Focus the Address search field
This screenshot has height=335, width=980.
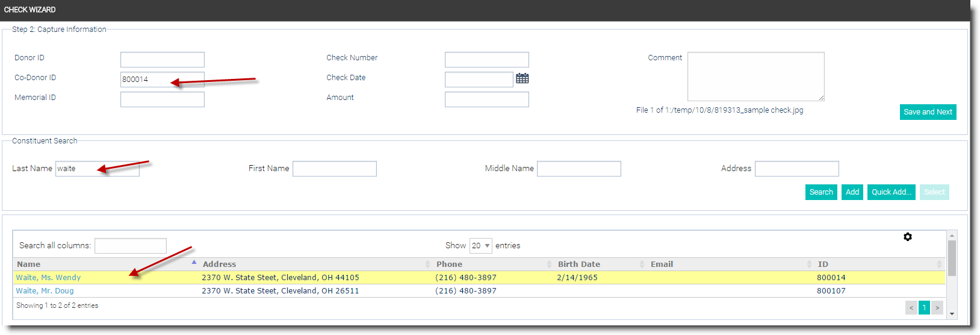point(797,169)
